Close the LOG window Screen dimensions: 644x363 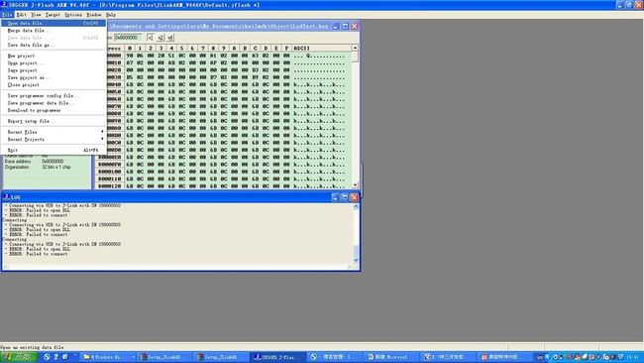[x=354, y=197]
